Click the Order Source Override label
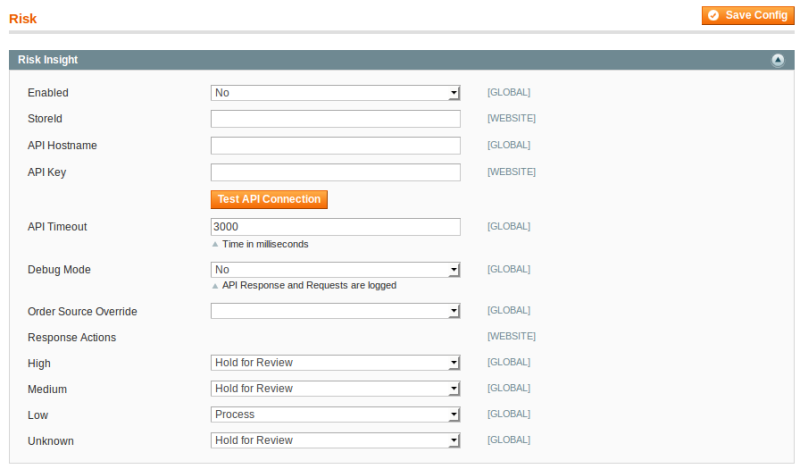Screen dimensions: 800x469 [82, 312]
